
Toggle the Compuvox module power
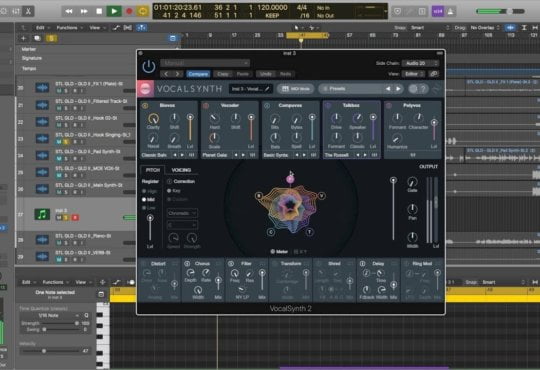click(267, 105)
